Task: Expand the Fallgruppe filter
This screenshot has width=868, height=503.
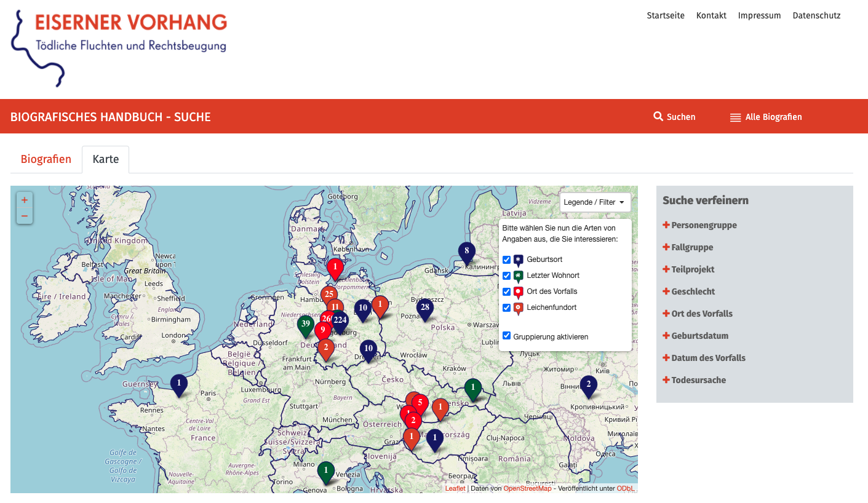Action: tap(688, 247)
